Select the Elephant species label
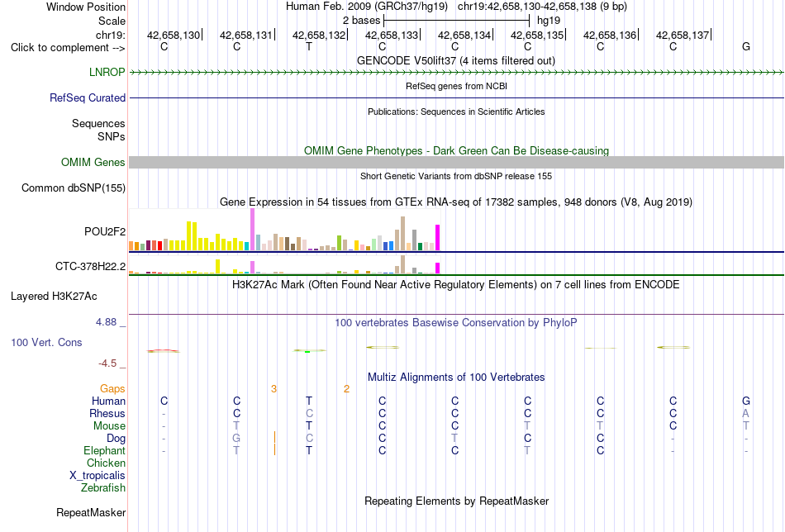 [x=105, y=450]
